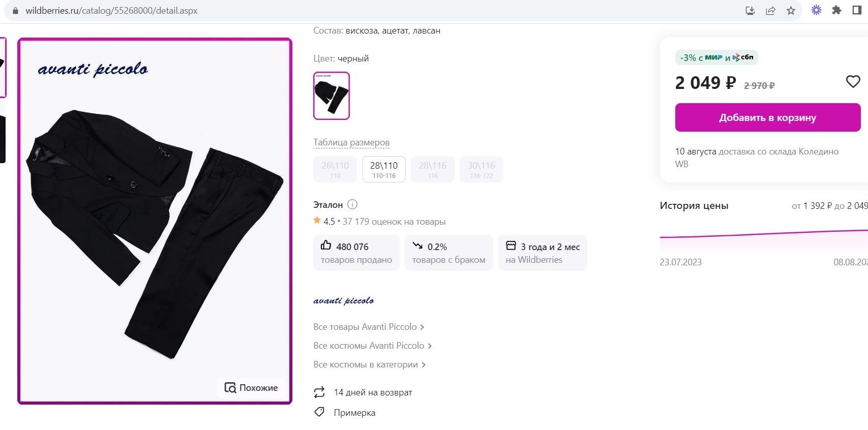Image resolution: width=868 pixels, height=430 pixels.
Task: Select size 28\110
Action: 383,169
